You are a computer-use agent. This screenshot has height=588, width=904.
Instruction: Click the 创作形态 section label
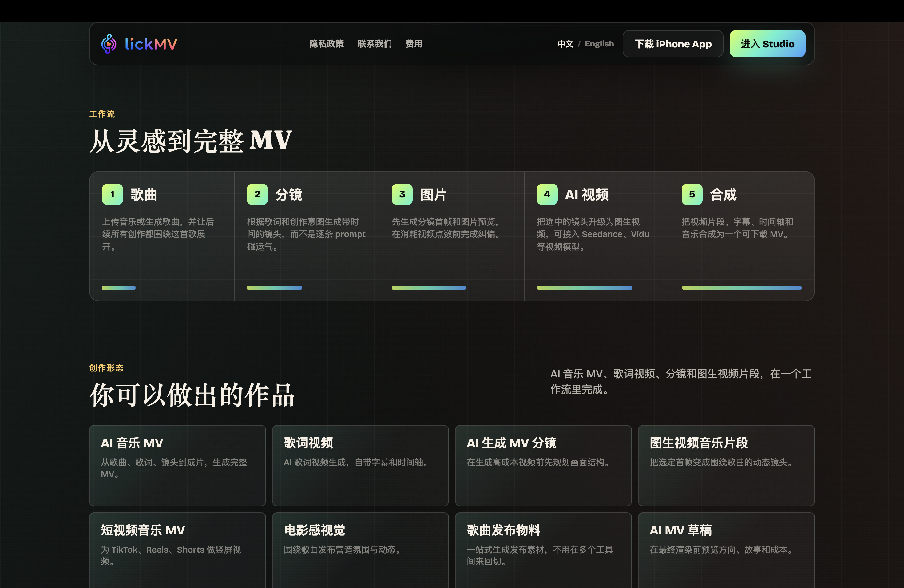(106, 368)
